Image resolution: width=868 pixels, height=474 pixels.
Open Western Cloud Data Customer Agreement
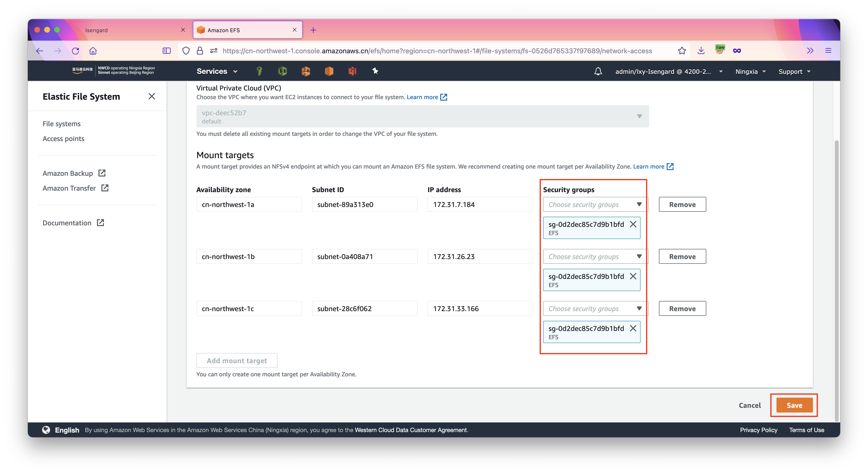pos(411,430)
